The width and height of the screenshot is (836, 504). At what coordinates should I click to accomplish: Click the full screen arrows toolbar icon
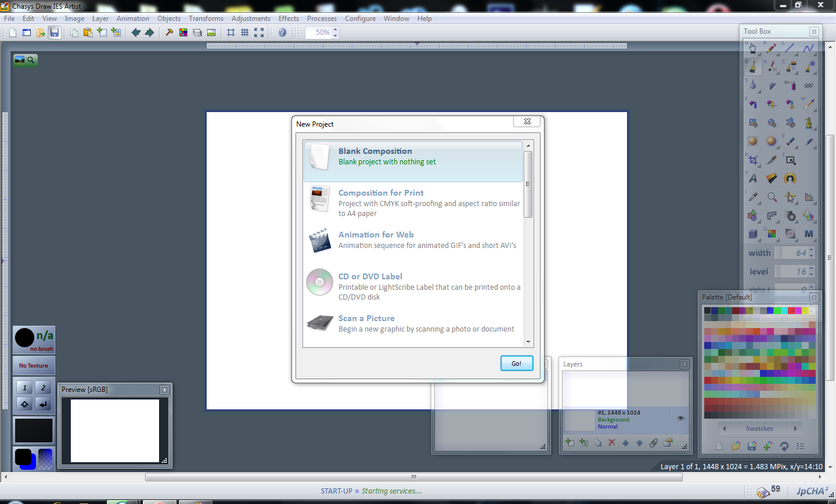(259, 33)
